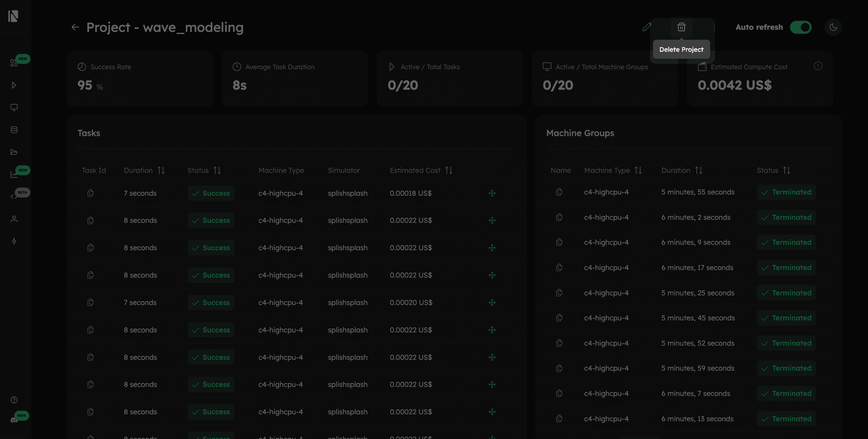This screenshot has height=439, width=868.
Task: Copy task ID of first task row
Action: pyautogui.click(x=90, y=193)
